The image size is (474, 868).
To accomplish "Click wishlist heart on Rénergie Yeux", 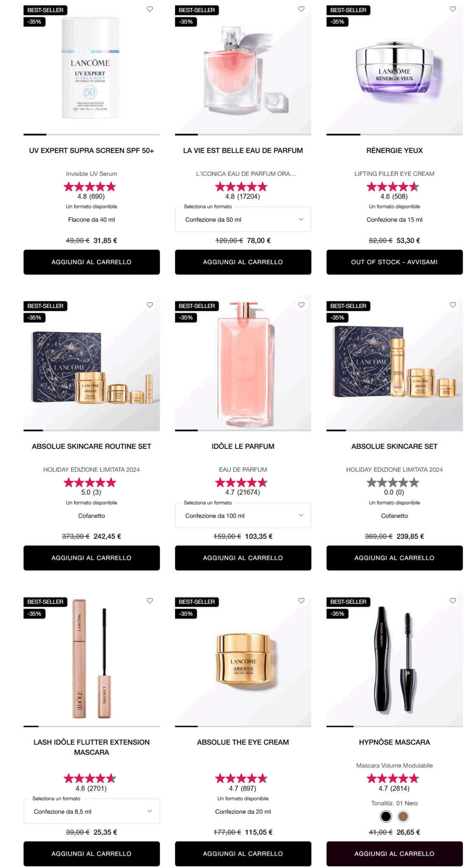I will click(x=453, y=9).
